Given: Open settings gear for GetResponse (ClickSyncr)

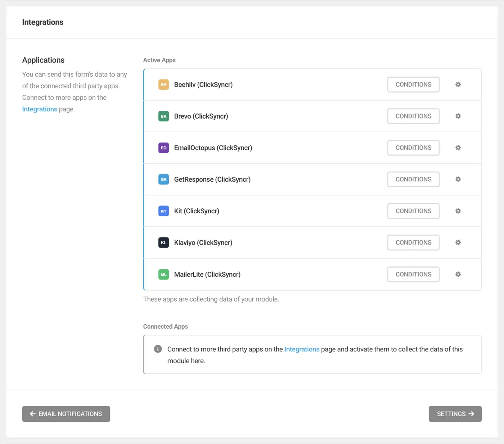Looking at the screenshot, I should pyautogui.click(x=458, y=179).
